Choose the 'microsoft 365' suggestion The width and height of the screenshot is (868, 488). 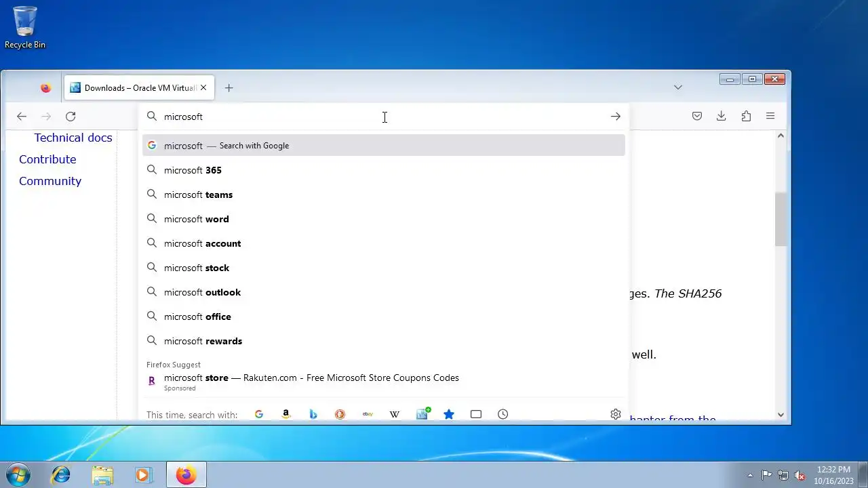click(x=384, y=170)
